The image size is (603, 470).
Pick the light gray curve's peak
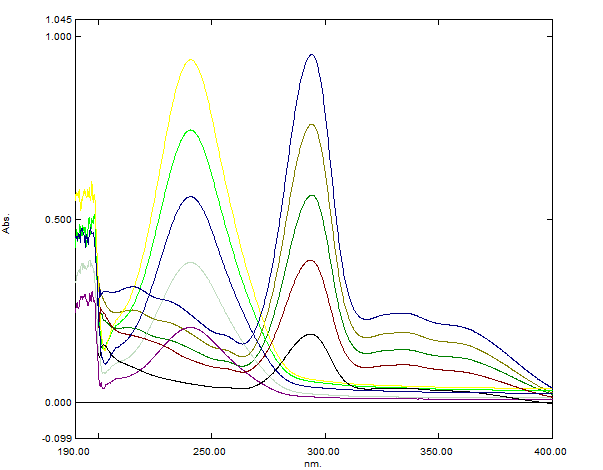191,262
